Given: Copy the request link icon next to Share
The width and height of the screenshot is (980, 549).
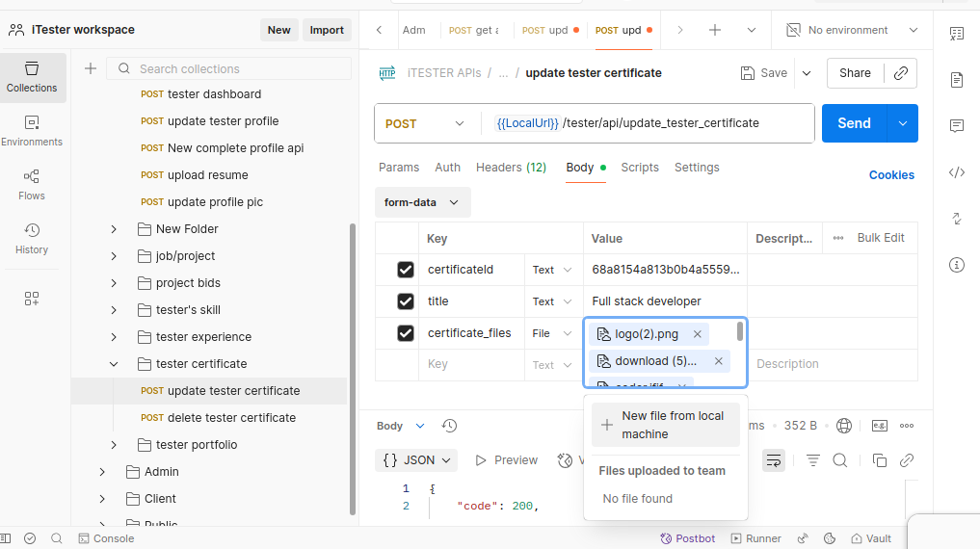Looking at the screenshot, I should (900, 73).
